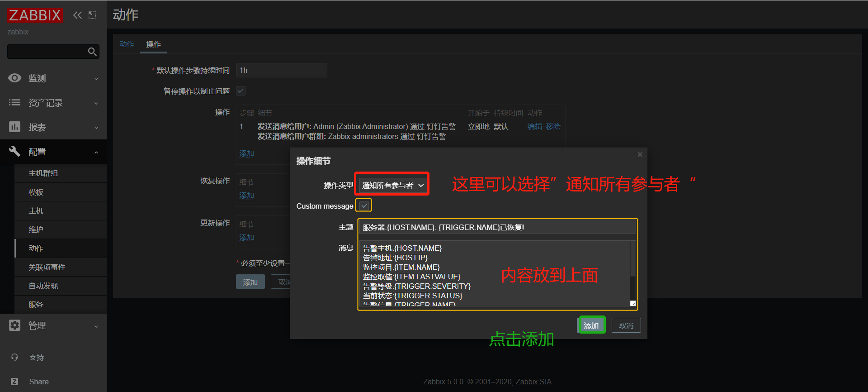
Task: Open the Zabbix SIA footer link
Action: point(533,382)
